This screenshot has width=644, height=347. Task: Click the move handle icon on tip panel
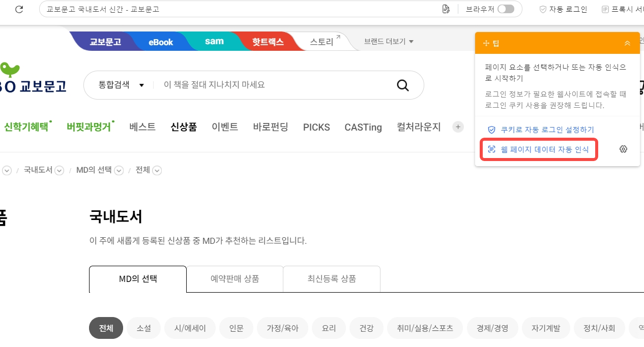pyautogui.click(x=486, y=43)
